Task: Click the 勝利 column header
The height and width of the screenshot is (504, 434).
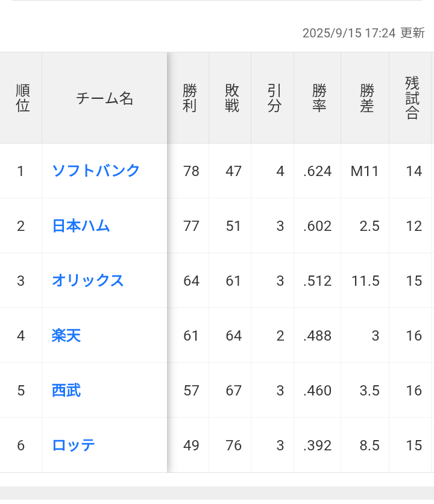Action: point(190,98)
